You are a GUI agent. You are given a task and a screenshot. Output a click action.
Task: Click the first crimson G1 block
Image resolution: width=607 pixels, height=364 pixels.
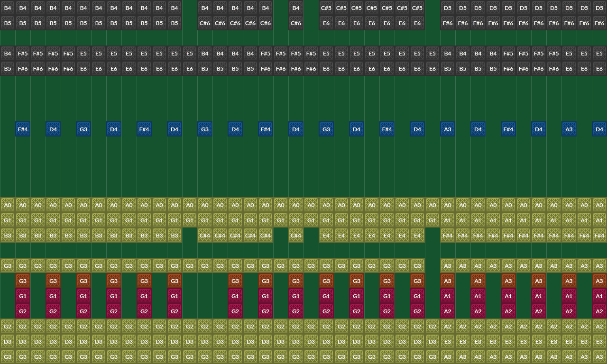pos(23,296)
